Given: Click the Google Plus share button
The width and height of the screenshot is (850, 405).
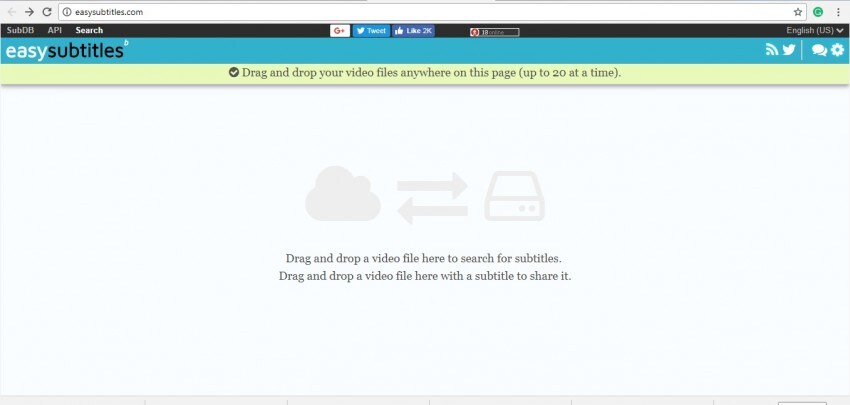Looking at the screenshot, I should click(339, 31).
